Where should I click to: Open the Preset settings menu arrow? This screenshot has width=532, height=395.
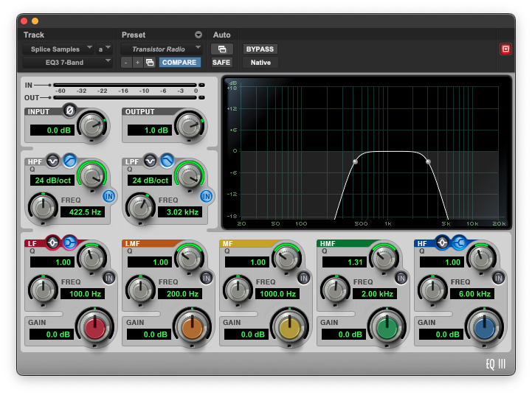pos(198,35)
